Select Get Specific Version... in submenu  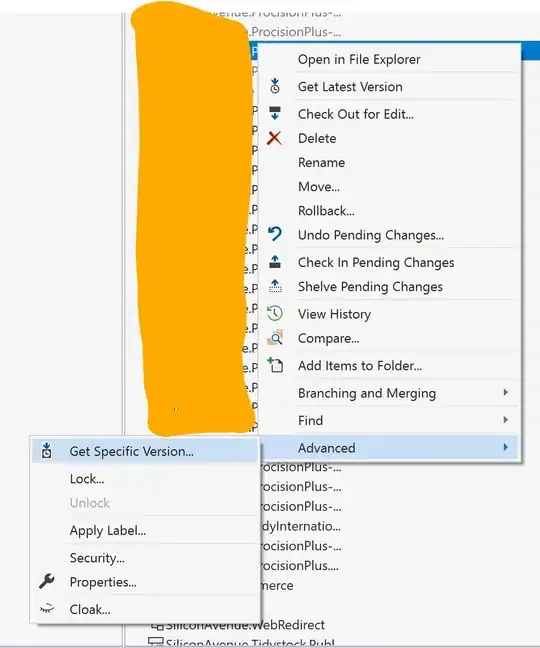[131, 451]
